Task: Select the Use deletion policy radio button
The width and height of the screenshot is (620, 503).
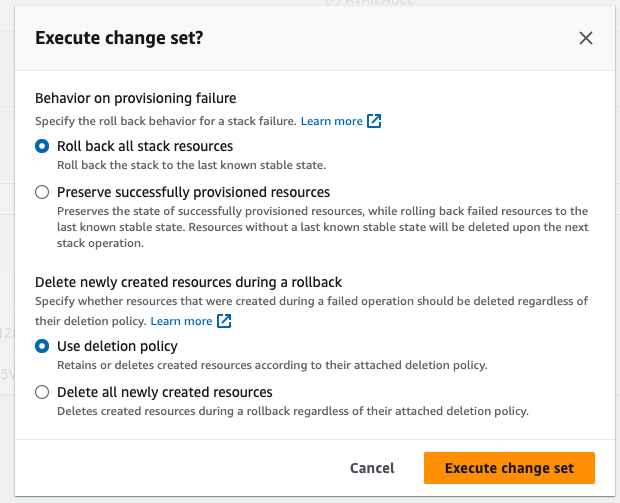Action: (42, 346)
